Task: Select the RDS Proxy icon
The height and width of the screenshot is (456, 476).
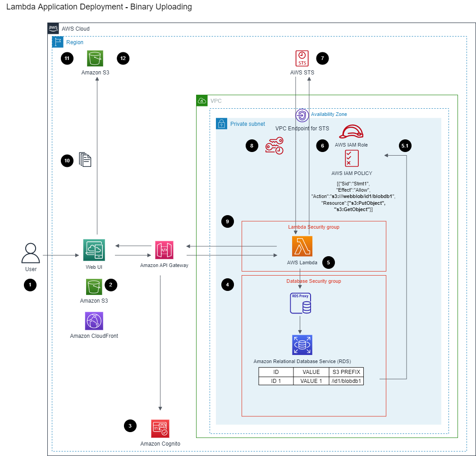Action: point(301,303)
